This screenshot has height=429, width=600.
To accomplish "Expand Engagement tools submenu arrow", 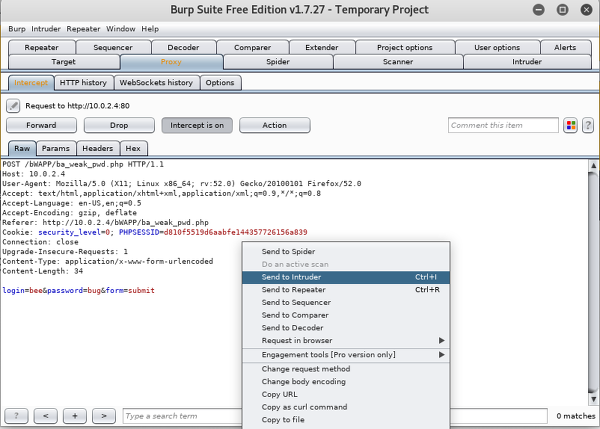I will [x=442, y=354].
